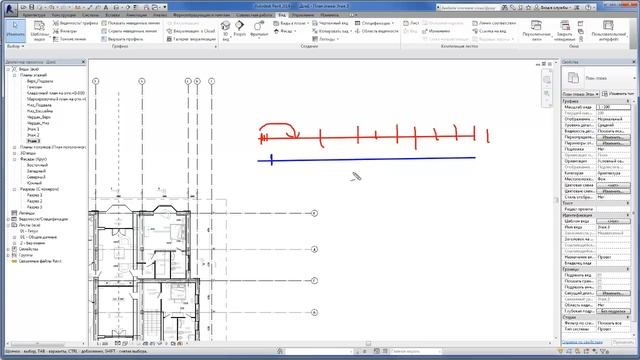Click Ссылка на вид view reference
The height and width of the screenshot is (360, 640).
coord(489,31)
